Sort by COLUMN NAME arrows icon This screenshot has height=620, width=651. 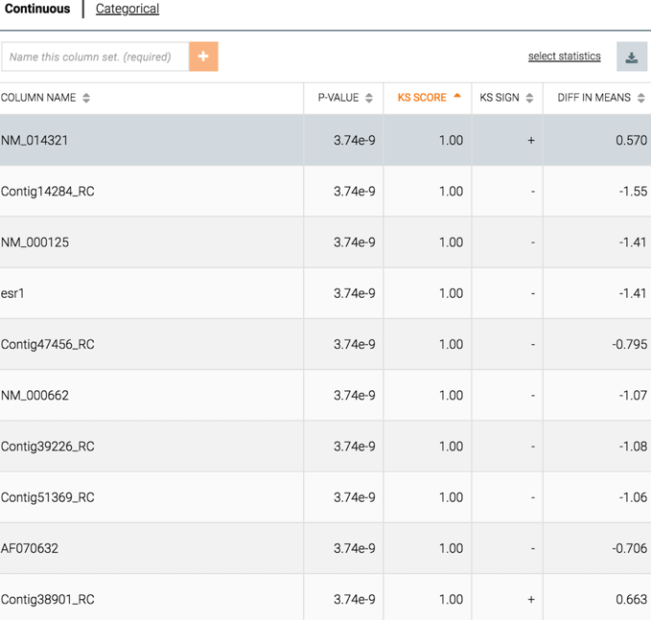coord(86,98)
